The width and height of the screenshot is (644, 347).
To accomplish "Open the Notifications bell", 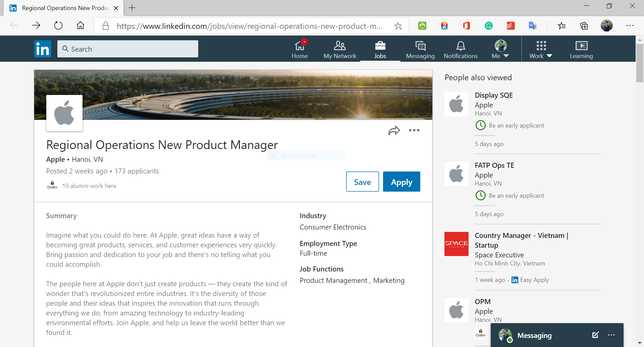I will point(461,49).
